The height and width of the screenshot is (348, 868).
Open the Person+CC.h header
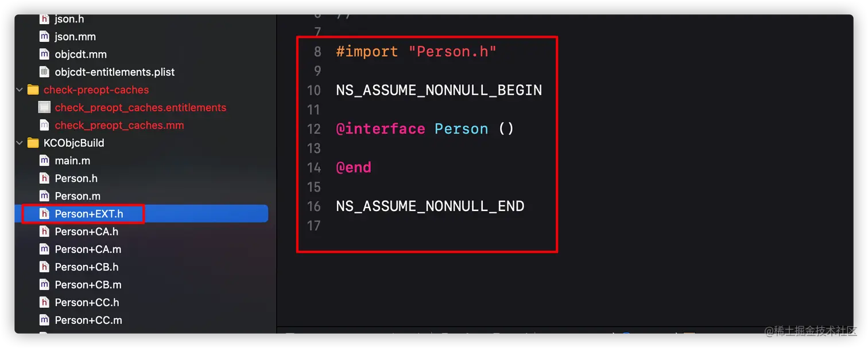pyautogui.click(x=87, y=303)
